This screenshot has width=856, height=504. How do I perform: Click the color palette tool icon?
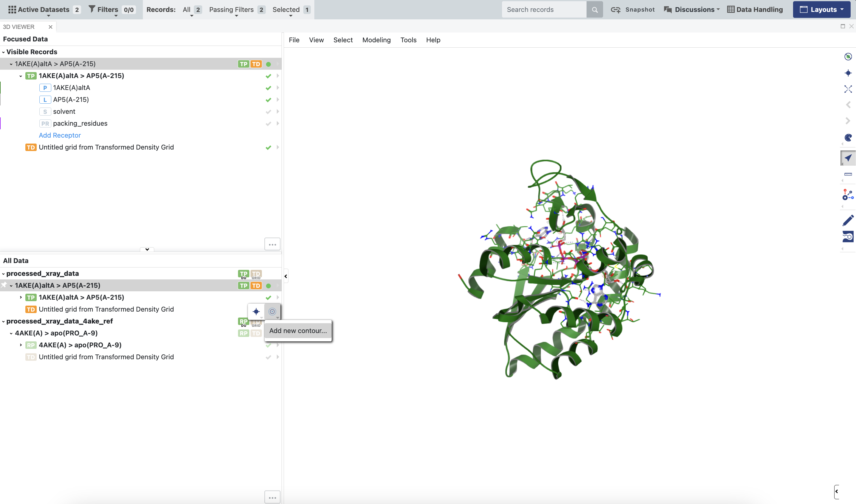[848, 138]
